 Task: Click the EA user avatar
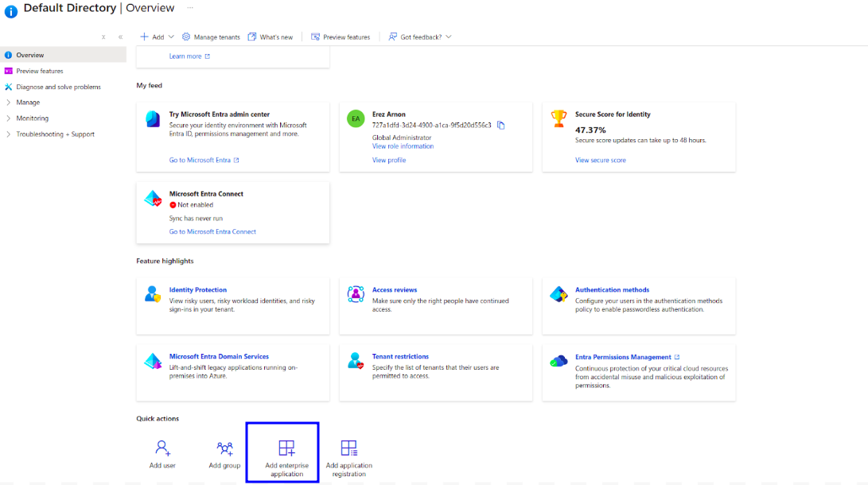pos(356,118)
